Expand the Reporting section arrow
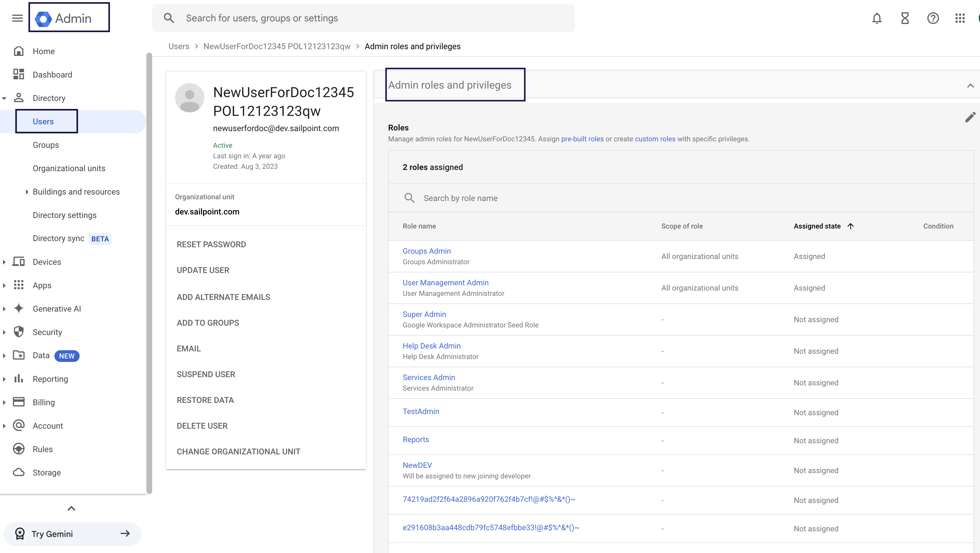The height and width of the screenshot is (553, 980). pos(4,379)
